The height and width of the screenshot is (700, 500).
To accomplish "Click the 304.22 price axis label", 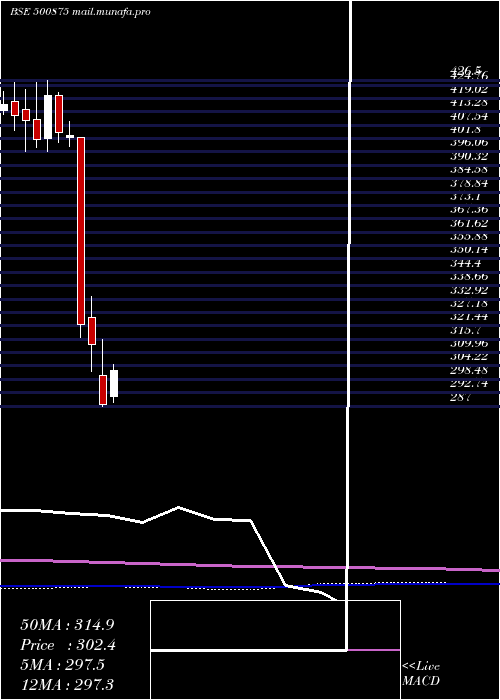I will click(x=469, y=357).
